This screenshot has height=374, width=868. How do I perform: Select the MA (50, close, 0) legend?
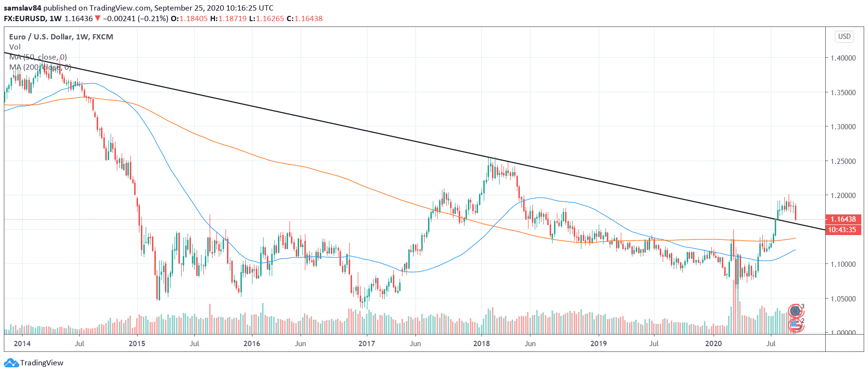click(x=38, y=57)
